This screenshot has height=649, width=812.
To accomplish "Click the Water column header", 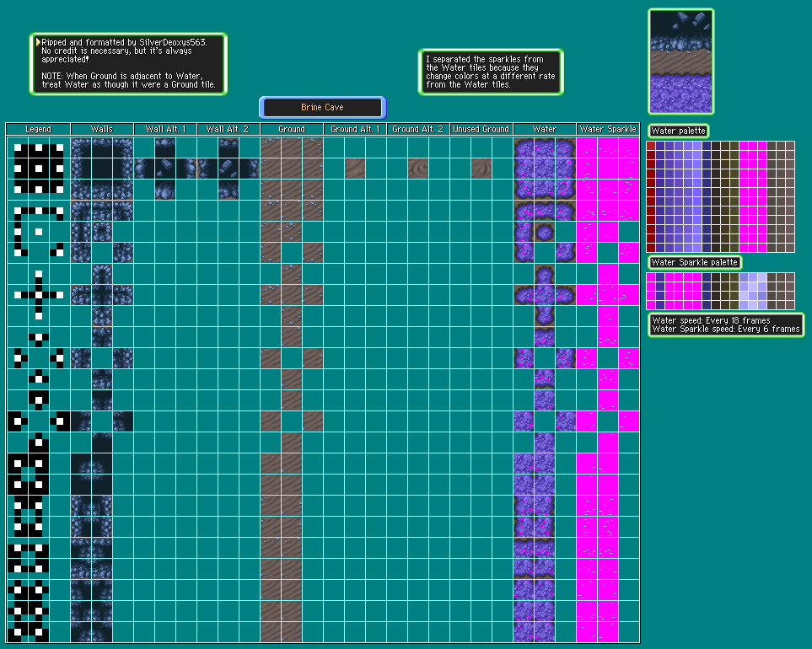I will 544,130.
